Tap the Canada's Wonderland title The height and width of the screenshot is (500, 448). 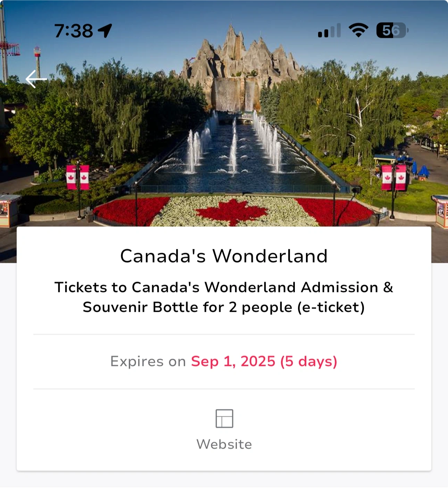(224, 256)
